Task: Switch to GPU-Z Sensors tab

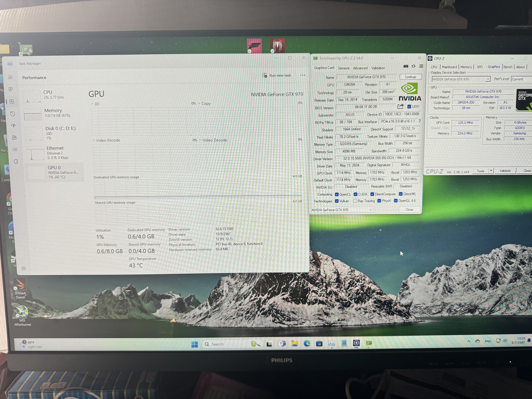Action: [x=343, y=68]
